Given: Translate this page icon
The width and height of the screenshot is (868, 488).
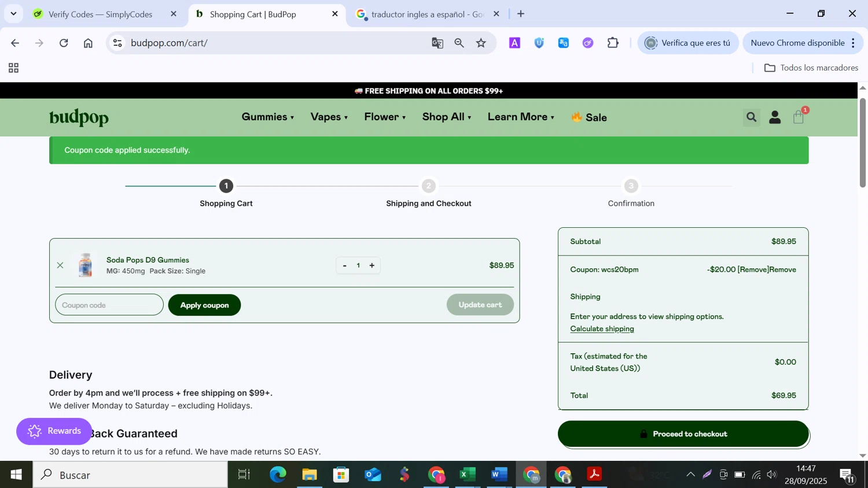Looking at the screenshot, I should click(437, 43).
